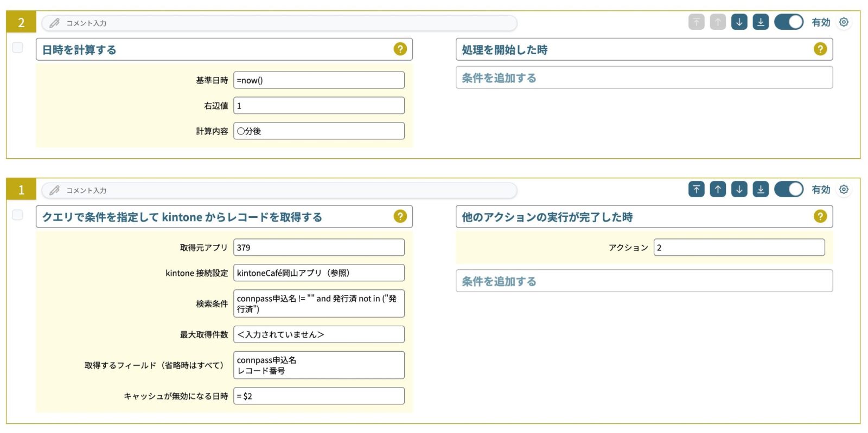
Task: Edit 基準日時 field with =now()
Action: point(319,80)
